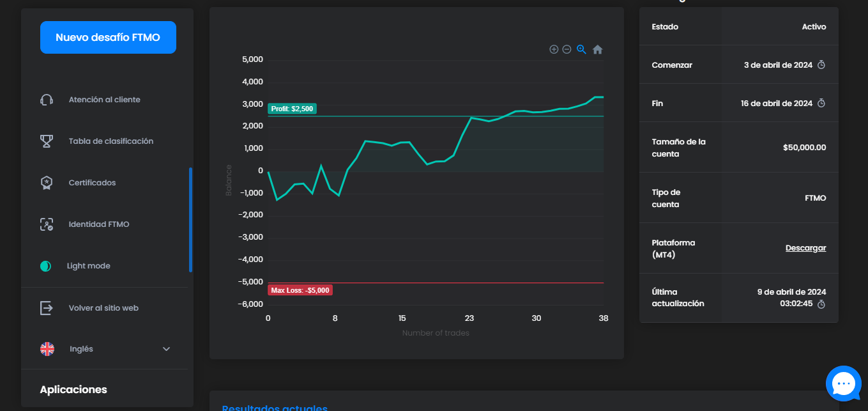Screen dimensions: 868x411
Task: Click the chart zoom-in plus icon
Action: pyautogui.click(x=554, y=49)
